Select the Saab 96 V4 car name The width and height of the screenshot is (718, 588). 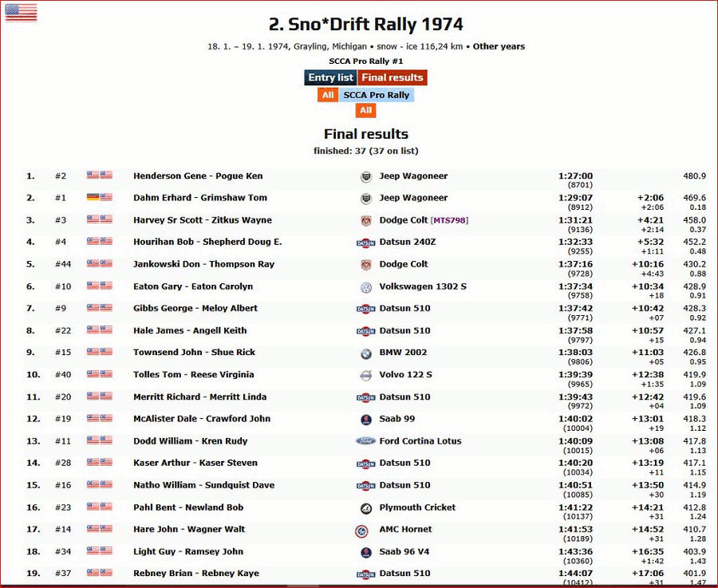(x=404, y=551)
